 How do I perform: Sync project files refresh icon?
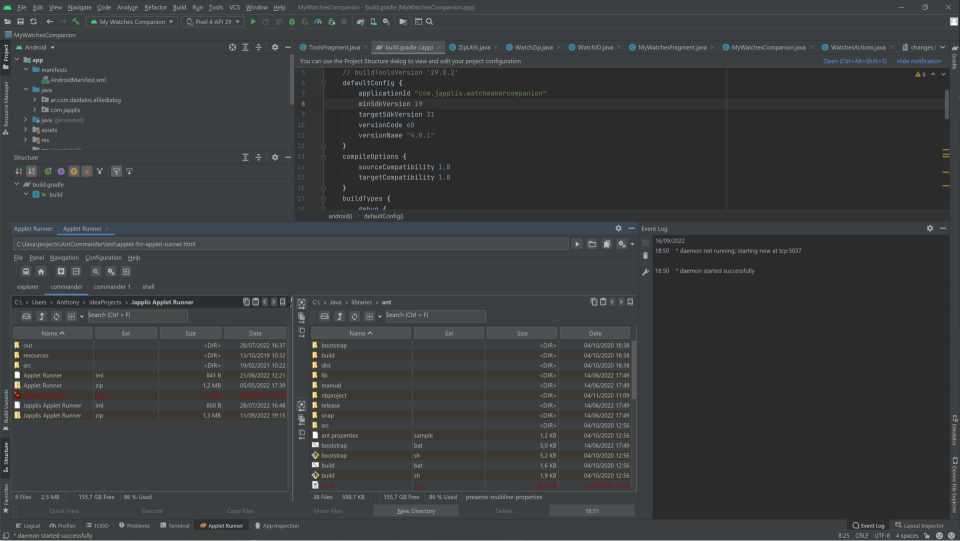33,21
